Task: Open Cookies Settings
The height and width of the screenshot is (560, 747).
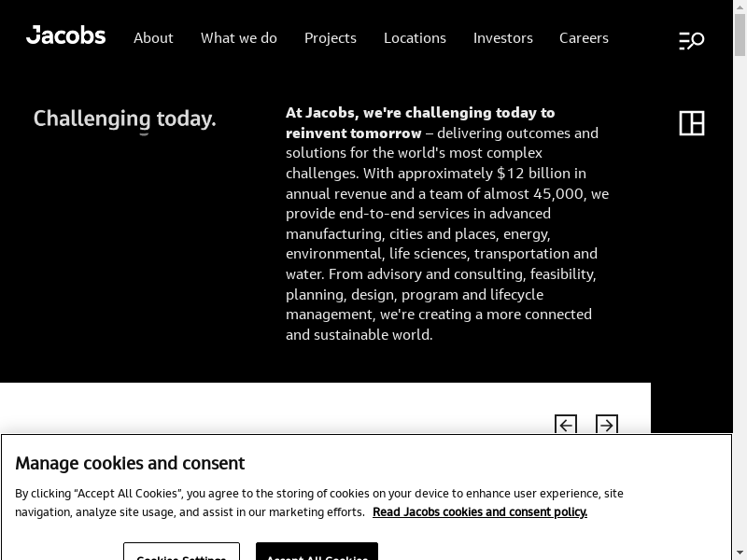Action: point(181,553)
